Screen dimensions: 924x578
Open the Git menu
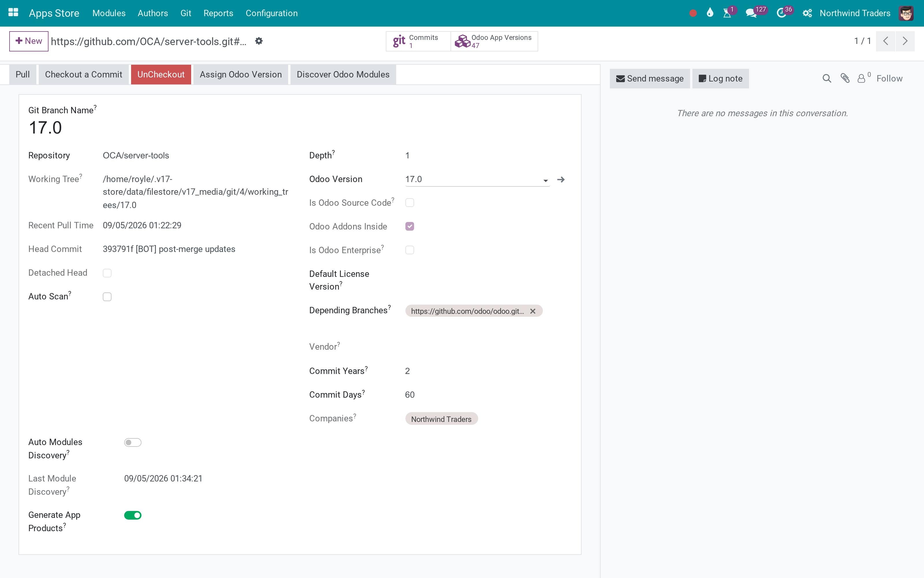pyautogui.click(x=186, y=13)
